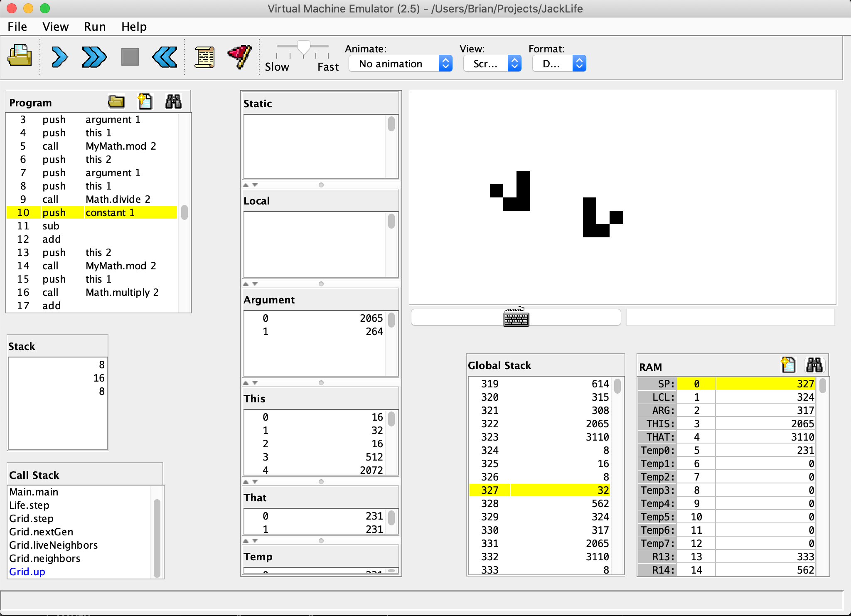The height and width of the screenshot is (616, 851).
Task: Search RAM with binoculars icon
Action: tap(814, 365)
